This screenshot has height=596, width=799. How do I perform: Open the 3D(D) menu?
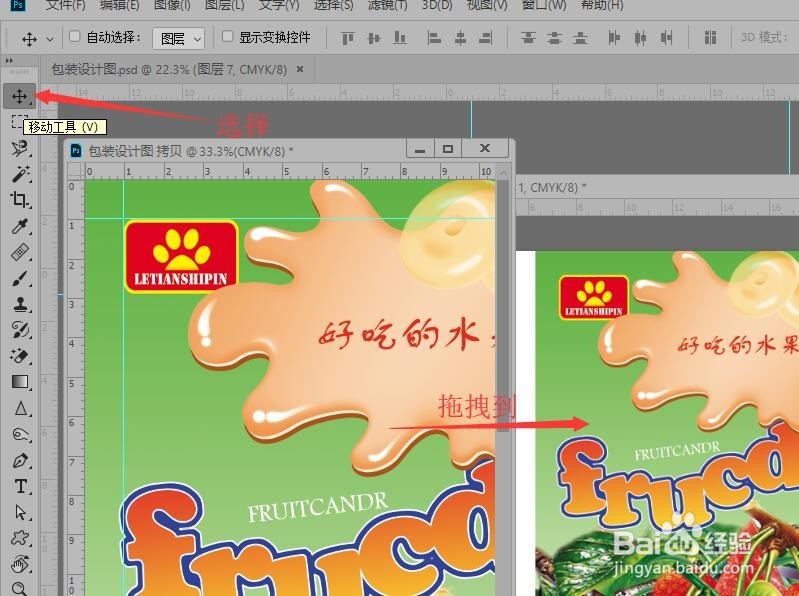pos(437,5)
